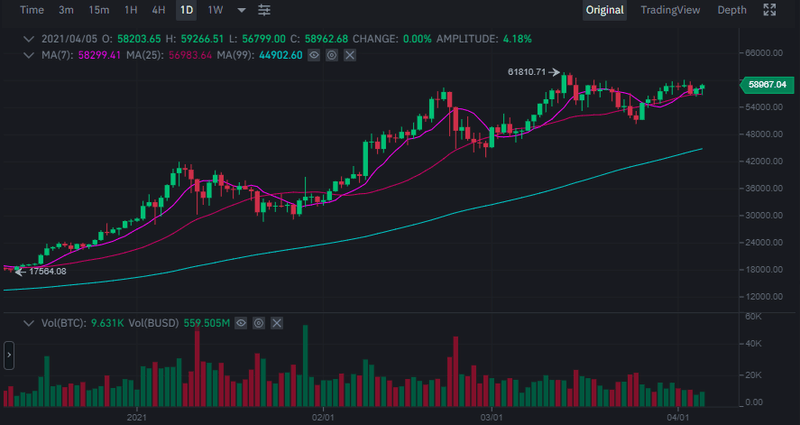Open more time intervals dropdown
800x425 pixels.
(241, 10)
